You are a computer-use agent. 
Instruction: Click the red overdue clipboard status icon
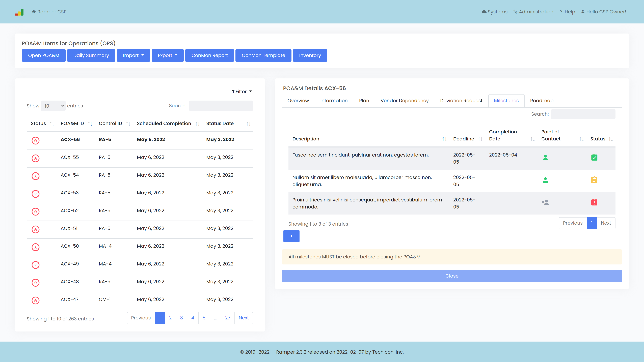[x=594, y=202]
